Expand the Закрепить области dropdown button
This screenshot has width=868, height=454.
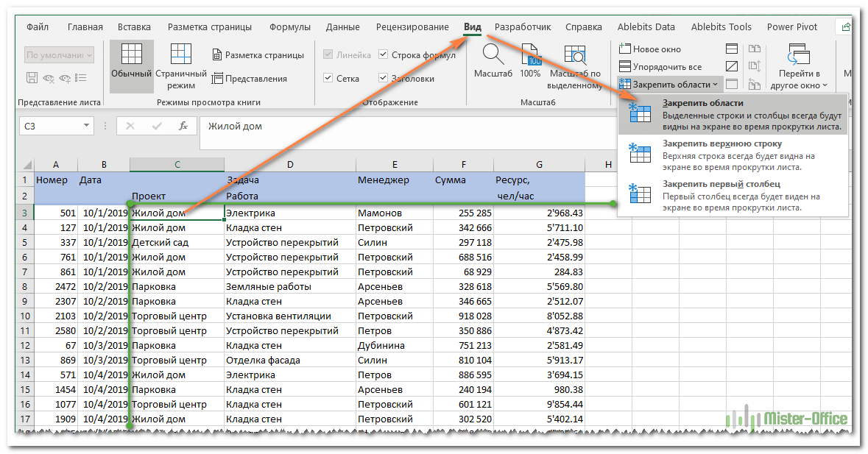coord(670,84)
